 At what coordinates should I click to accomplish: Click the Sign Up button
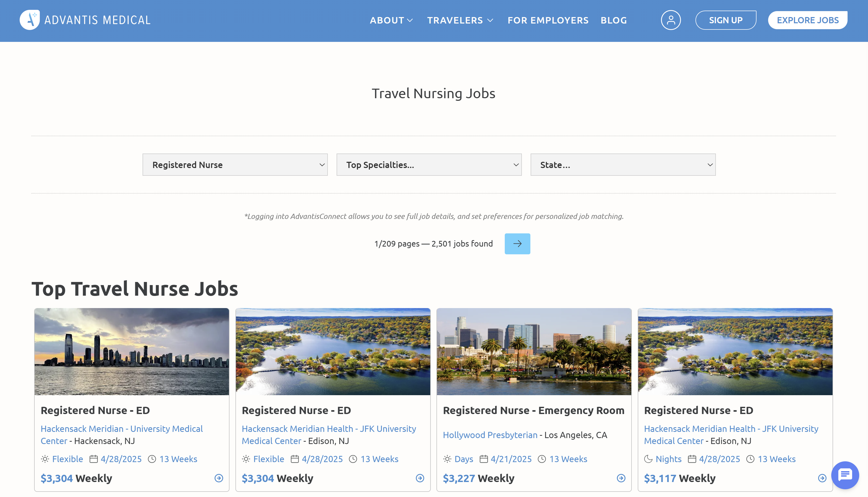[725, 20]
